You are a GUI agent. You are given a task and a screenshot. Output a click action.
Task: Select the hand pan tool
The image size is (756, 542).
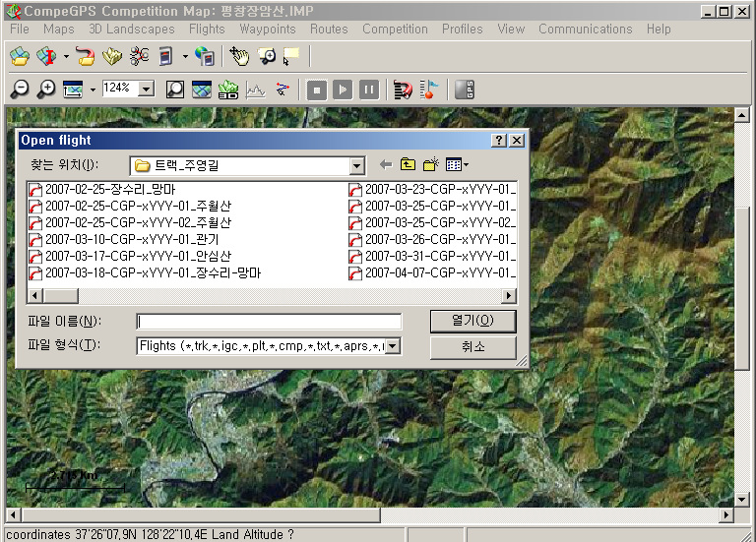(x=239, y=56)
